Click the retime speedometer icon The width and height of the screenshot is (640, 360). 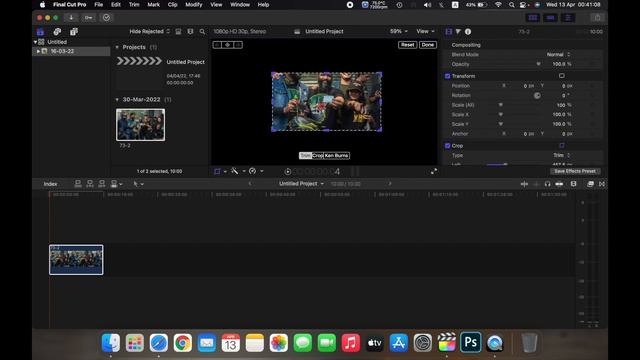253,171
